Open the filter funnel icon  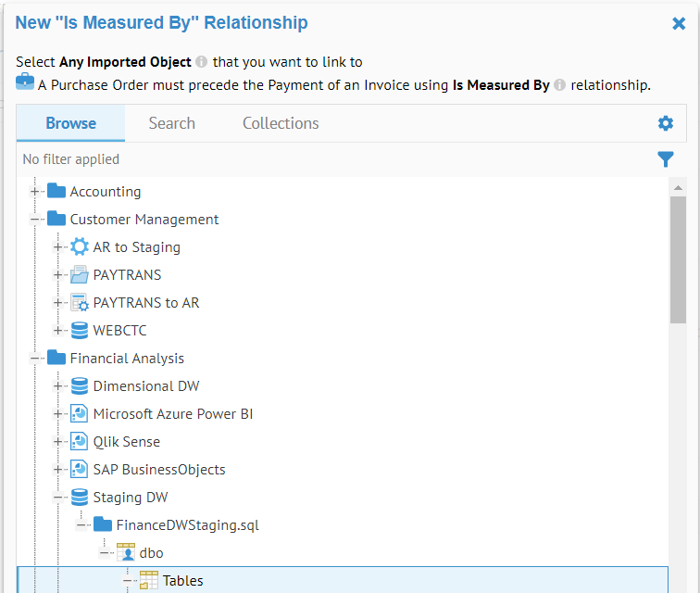click(665, 159)
